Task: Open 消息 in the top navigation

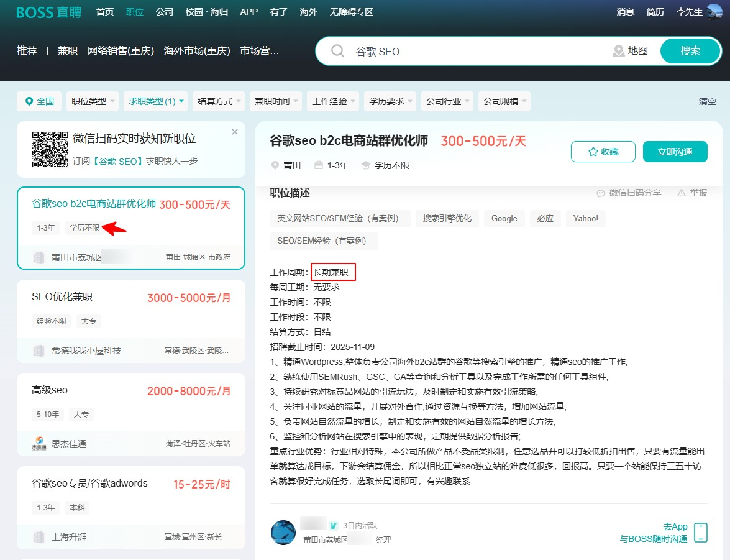Action: [x=625, y=12]
